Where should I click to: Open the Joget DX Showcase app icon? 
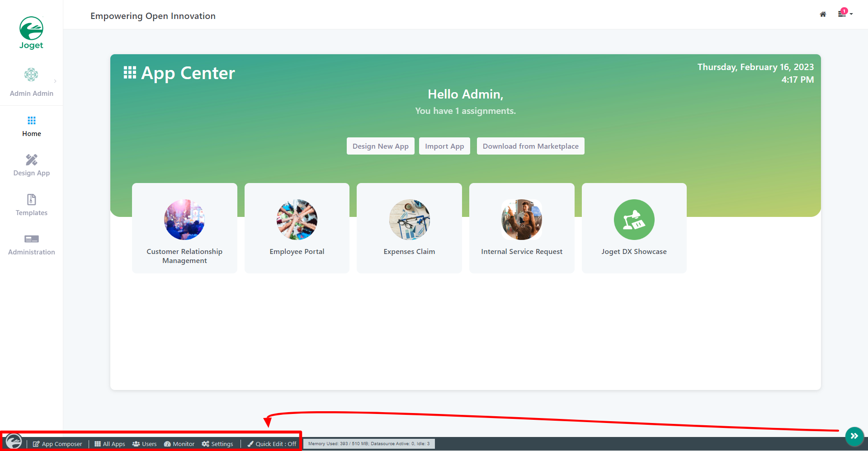pyautogui.click(x=634, y=220)
